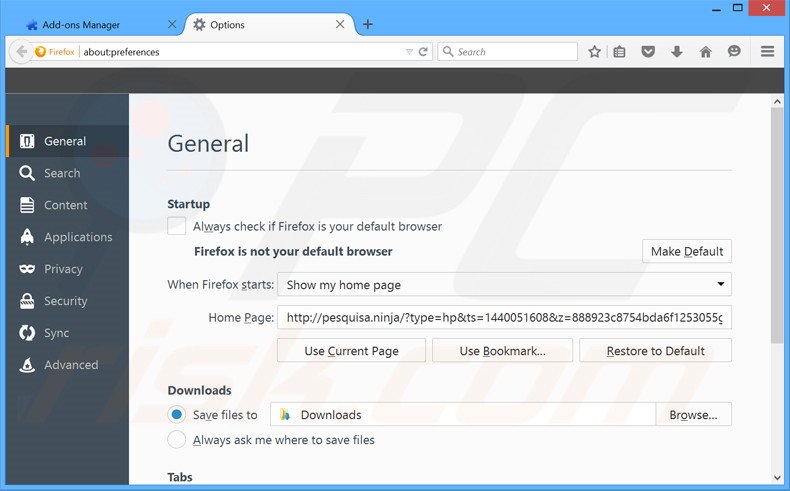
Task: Select 'Always ask me where to save files'
Action: tap(177, 440)
